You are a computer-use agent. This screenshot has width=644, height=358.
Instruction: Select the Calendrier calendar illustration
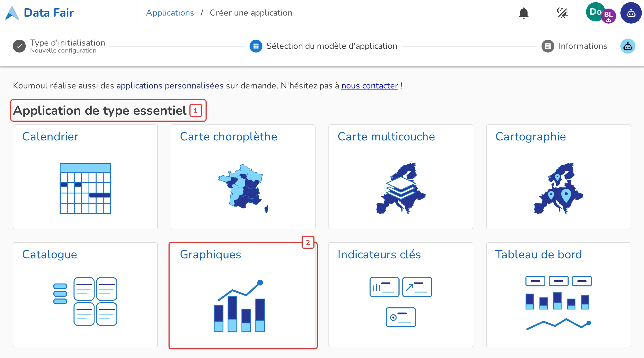point(85,189)
